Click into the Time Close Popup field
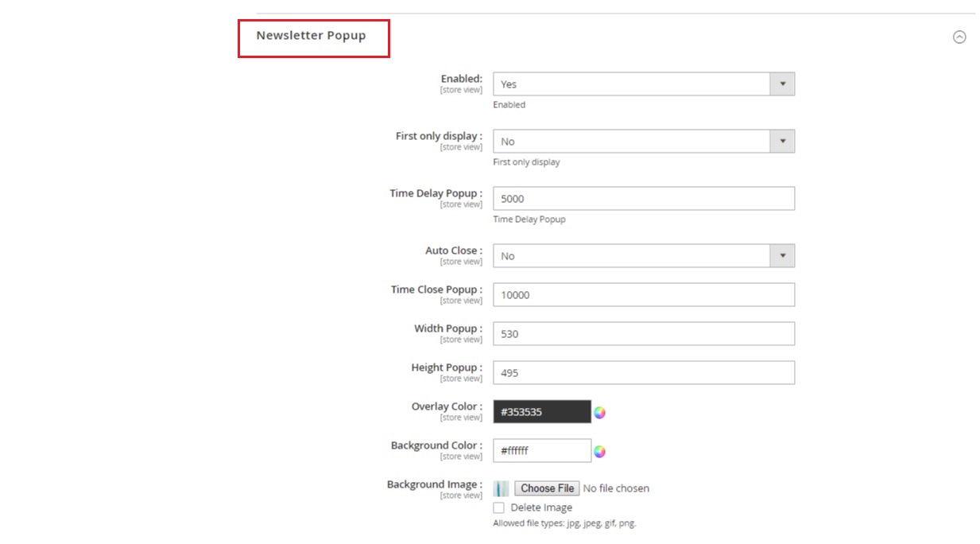Screen dimensions: 980x544 pos(643,295)
